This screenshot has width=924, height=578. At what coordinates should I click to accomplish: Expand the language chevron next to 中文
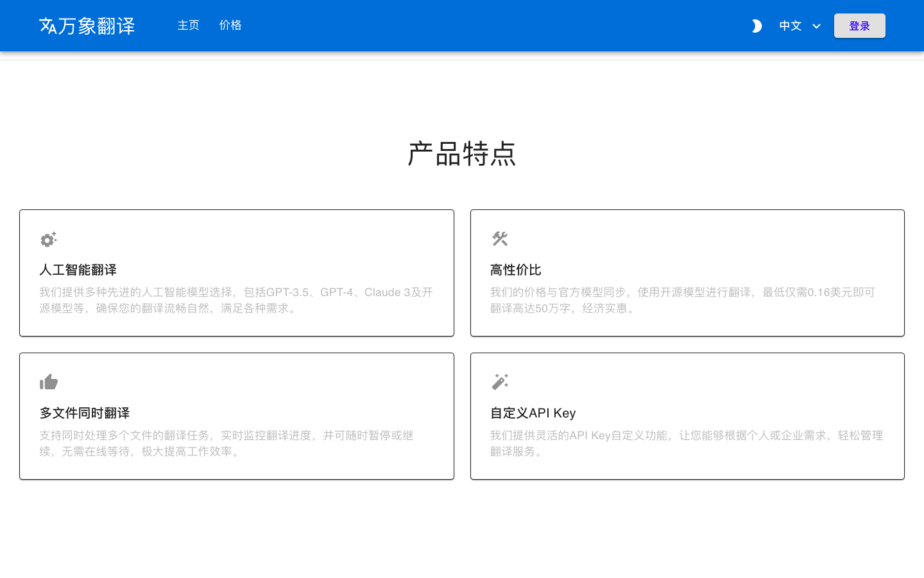(816, 26)
